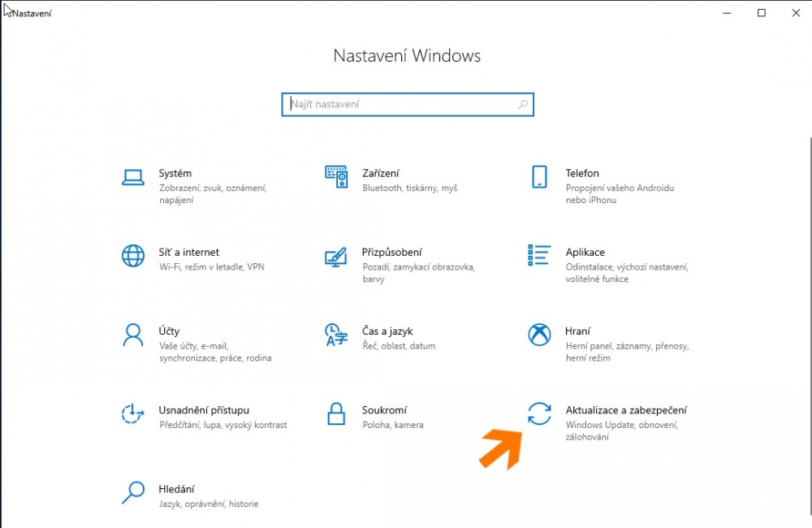
Task: Click the Systém laptop icon
Action: pyautogui.click(x=133, y=177)
